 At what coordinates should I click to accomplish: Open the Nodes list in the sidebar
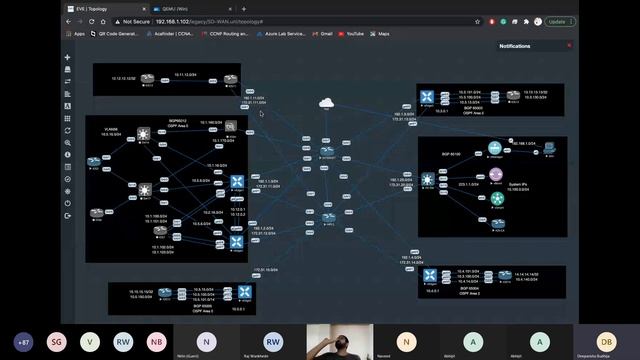(67, 70)
